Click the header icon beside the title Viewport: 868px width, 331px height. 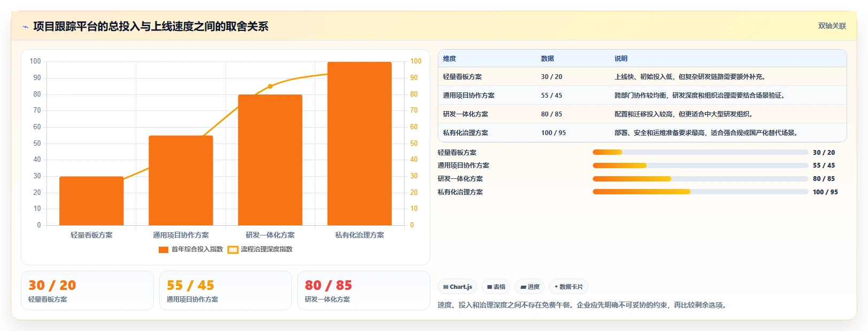click(x=25, y=27)
